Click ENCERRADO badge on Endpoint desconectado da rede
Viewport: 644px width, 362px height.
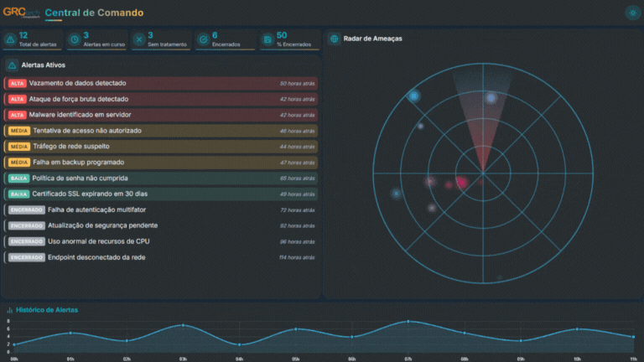point(27,257)
